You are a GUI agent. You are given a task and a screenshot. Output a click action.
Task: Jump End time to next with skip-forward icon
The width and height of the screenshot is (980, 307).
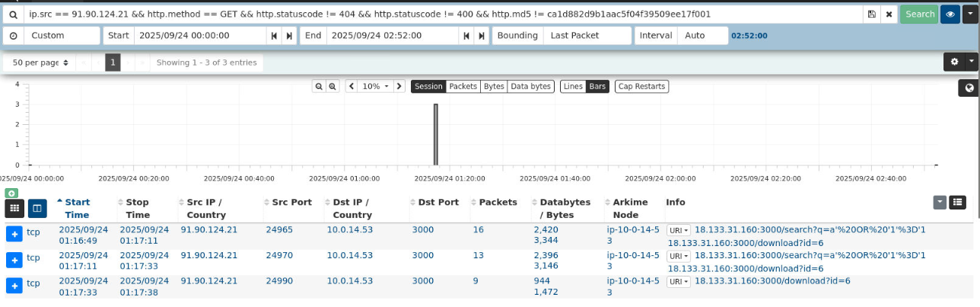481,36
